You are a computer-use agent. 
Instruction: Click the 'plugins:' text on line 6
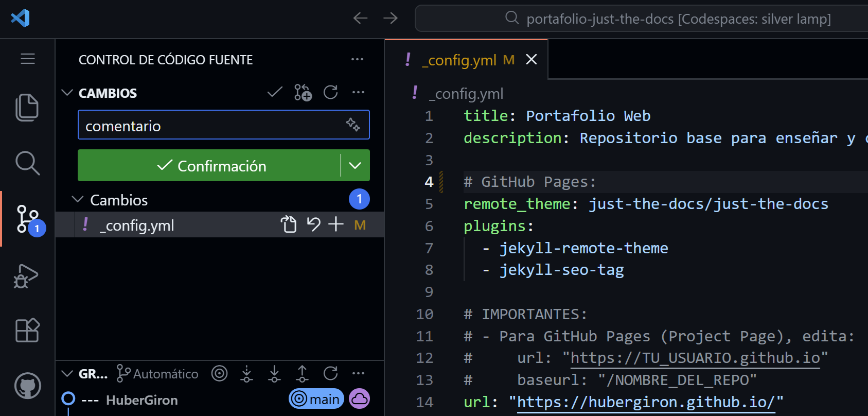coord(499,226)
